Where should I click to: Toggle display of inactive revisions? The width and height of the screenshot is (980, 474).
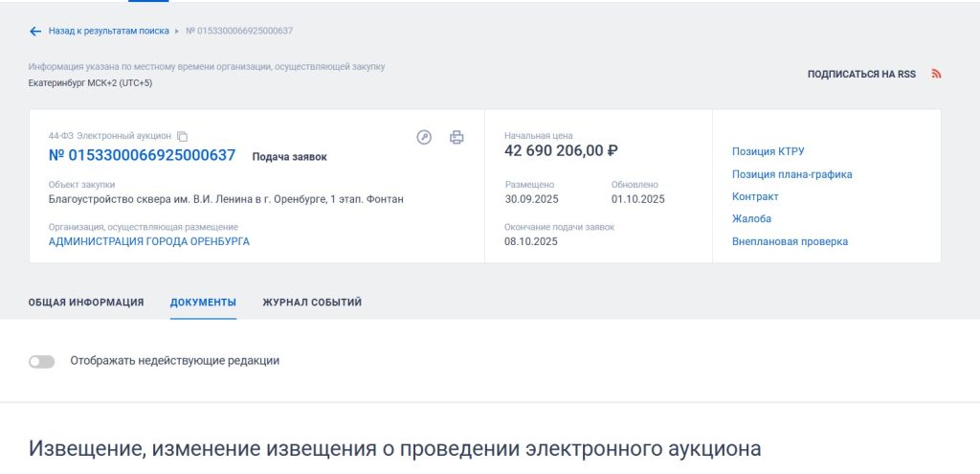point(42,361)
